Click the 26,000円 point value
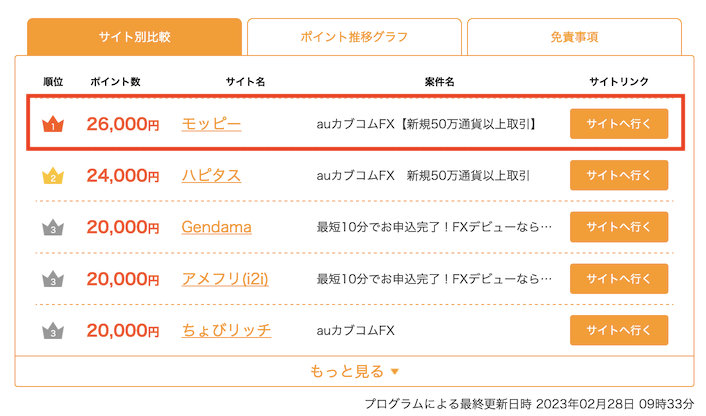 tap(123, 124)
